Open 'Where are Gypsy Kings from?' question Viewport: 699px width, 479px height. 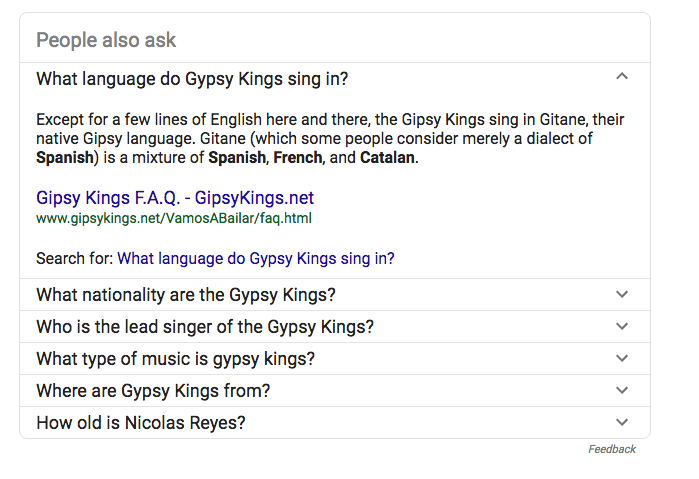pyautogui.click(x=153, y=391)
